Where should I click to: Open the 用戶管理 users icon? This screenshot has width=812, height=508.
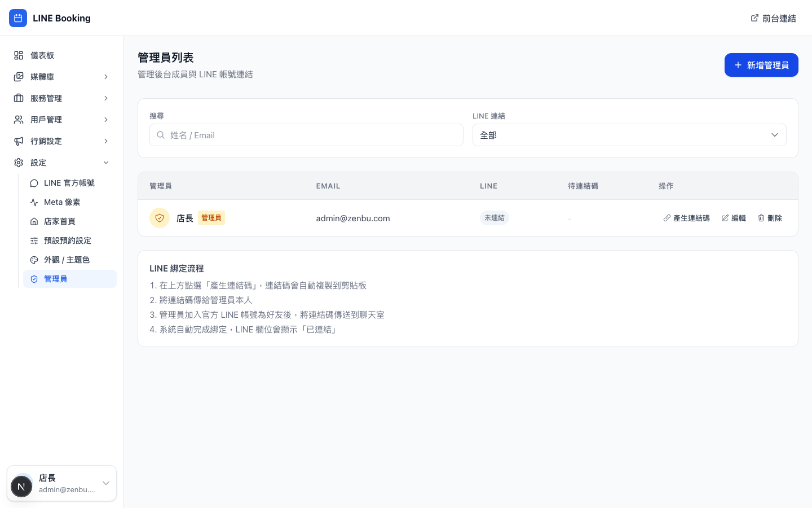(x=18, y=120)
